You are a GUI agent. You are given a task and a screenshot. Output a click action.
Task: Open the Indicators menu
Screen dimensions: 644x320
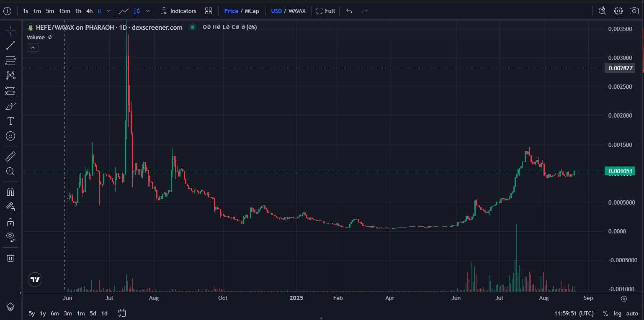(x=178, y=11)
